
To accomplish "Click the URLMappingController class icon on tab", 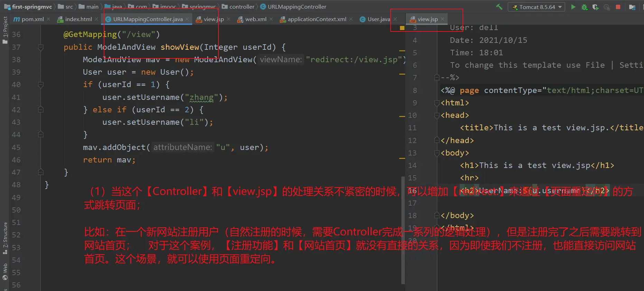I will [108, 19].
